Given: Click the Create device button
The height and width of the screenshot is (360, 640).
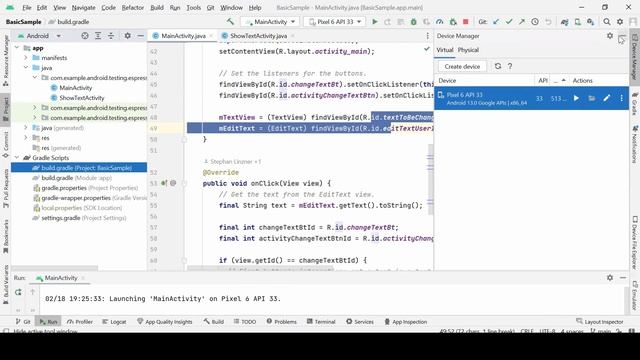Looking at the screenshot, I should click(x=462, y=66).
